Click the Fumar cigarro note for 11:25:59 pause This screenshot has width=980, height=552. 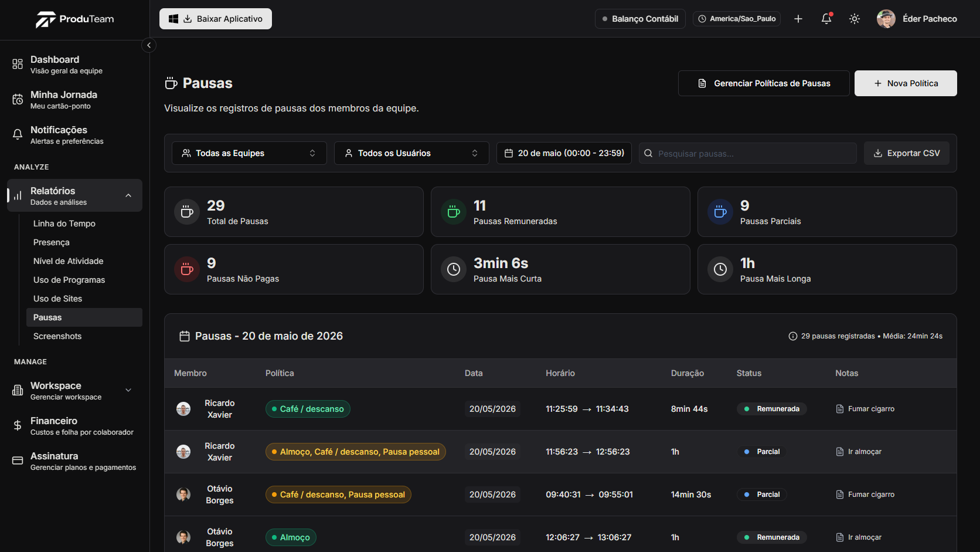865,409
